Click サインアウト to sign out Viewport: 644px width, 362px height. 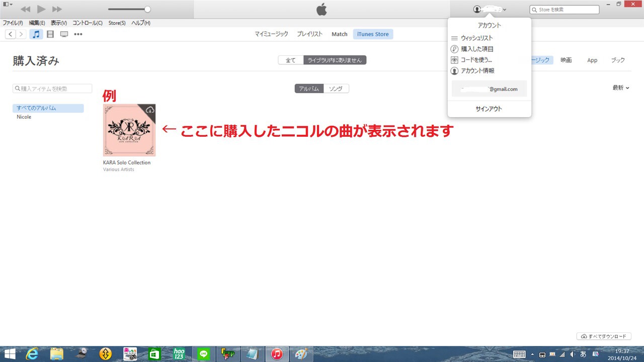[489, 109]
